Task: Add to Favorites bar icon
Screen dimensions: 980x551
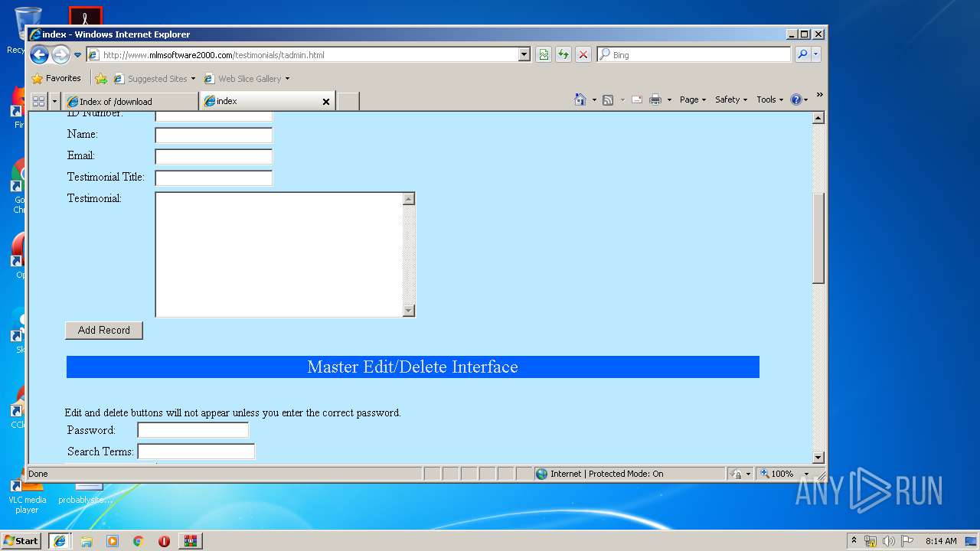Action: [x=101, y=78]
